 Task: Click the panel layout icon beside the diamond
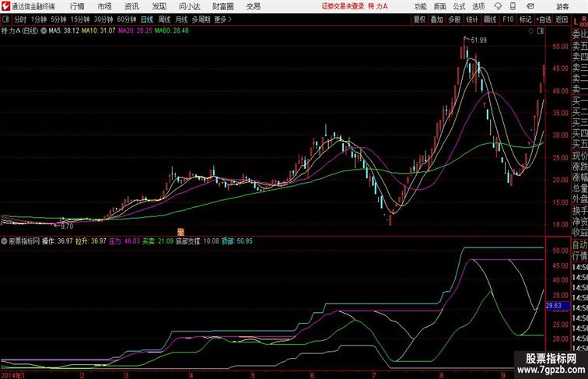click(541, 31)
